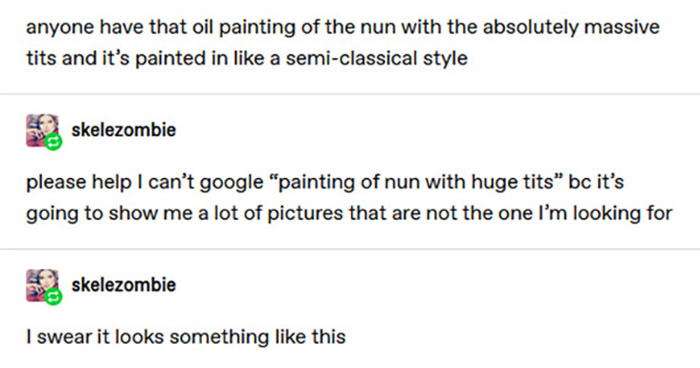Click the divider line below the top post

point(350,94)
